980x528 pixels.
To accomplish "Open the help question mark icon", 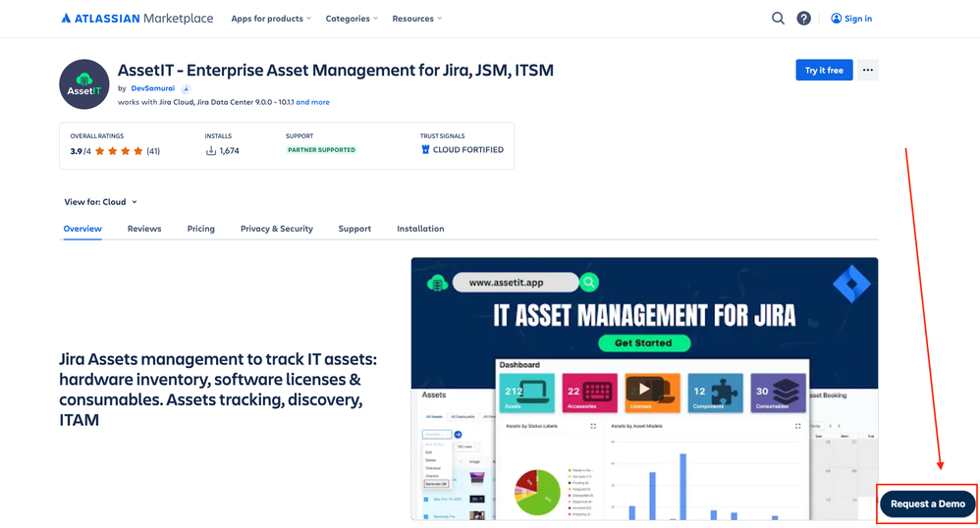I will (804, 18).
